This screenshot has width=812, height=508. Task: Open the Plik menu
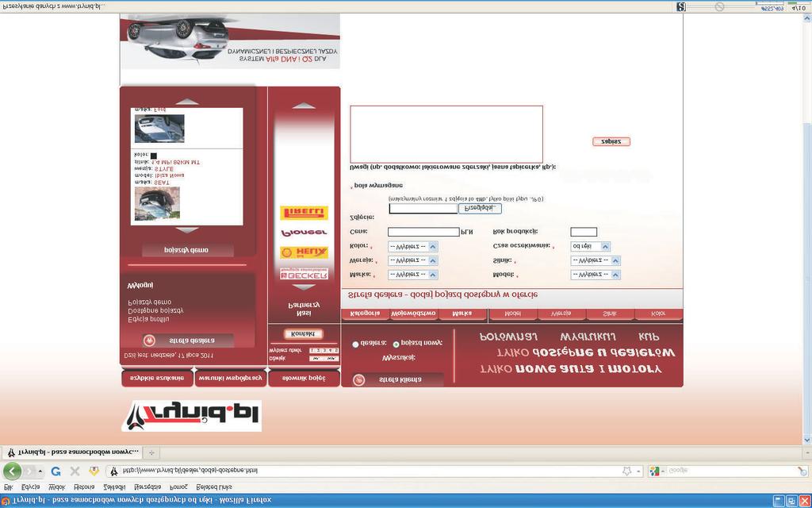pyautogui.click(x=8, y=487)
